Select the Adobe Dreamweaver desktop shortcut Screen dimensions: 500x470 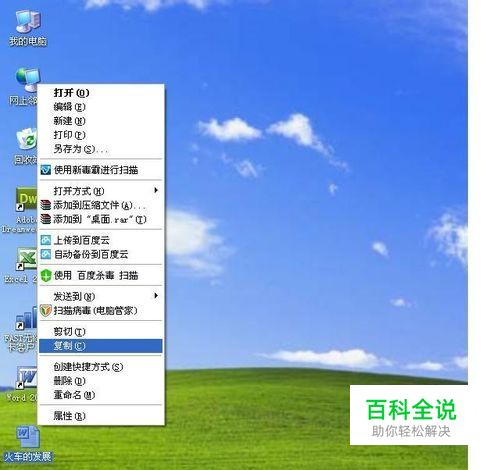click(x=26, y=199)
